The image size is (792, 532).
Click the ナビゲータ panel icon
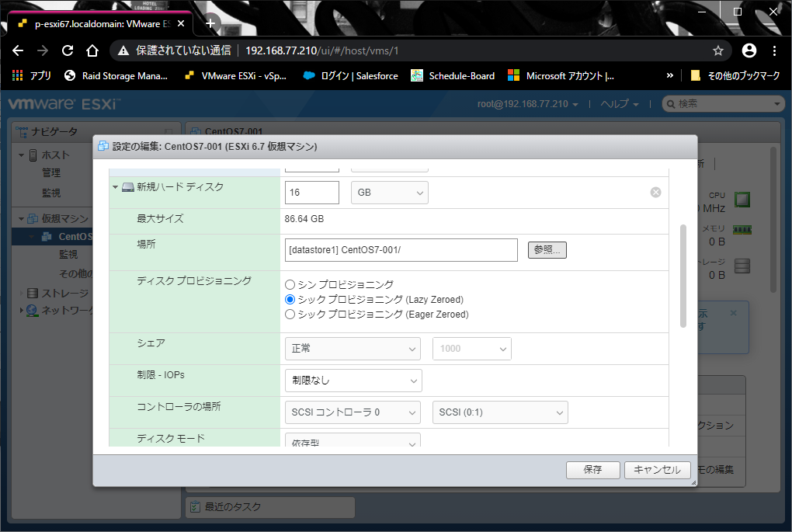coord(22,132)
